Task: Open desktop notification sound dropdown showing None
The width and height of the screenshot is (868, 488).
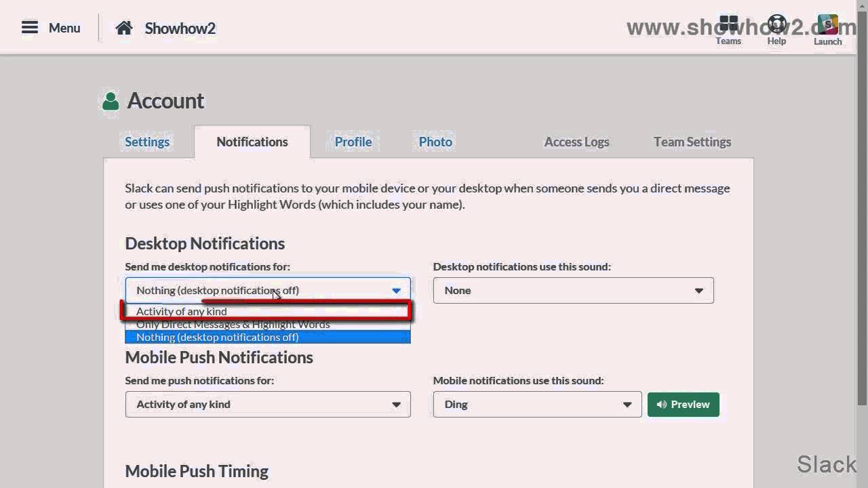Action: pos(573,290)
